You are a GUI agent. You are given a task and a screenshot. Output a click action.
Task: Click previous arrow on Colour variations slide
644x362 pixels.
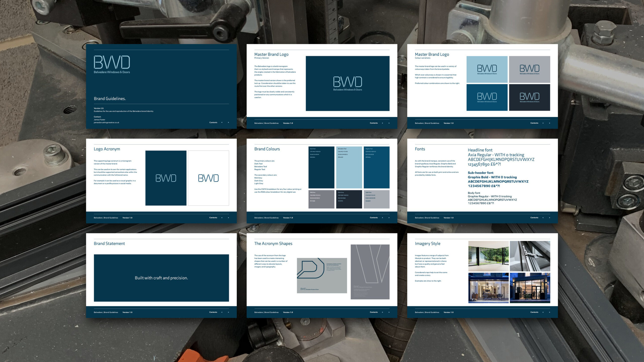coord(543,123)
